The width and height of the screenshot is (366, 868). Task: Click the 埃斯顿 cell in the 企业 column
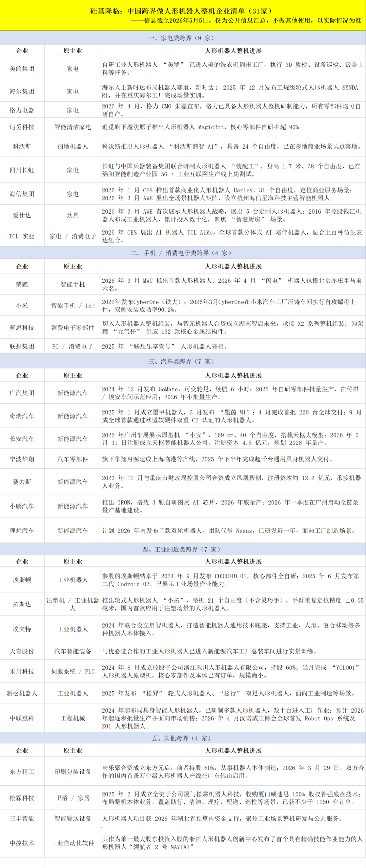coord(22,580)
